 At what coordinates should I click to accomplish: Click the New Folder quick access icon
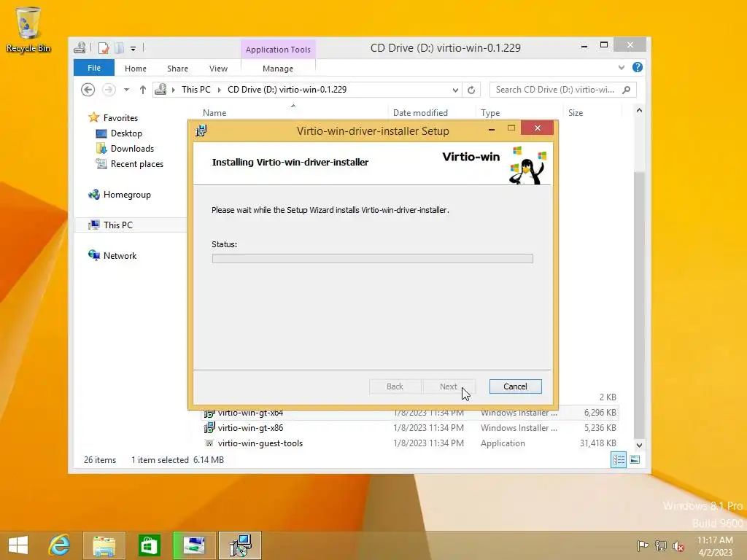[119, 47]
